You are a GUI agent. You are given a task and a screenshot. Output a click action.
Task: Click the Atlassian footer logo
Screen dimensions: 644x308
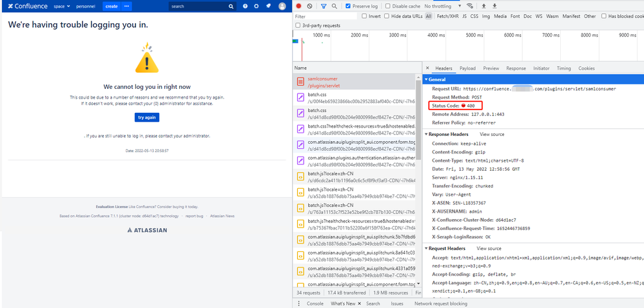point(147,230)
